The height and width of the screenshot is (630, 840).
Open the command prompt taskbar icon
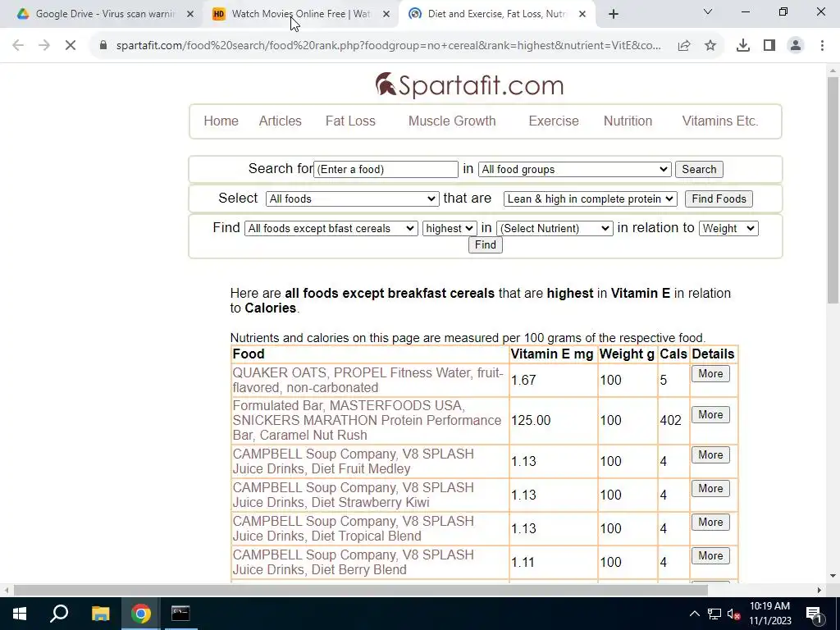coord(180,614)
